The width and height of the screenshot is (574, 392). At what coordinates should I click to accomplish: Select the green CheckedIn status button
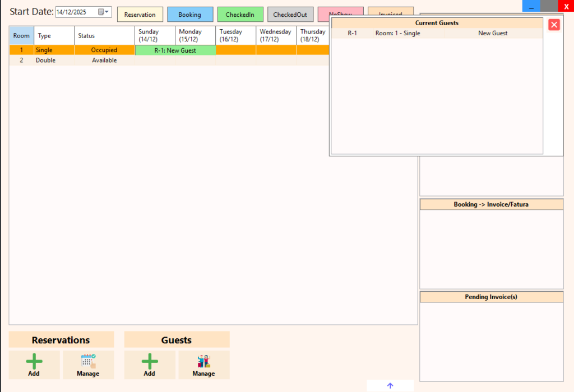pyautogui.click(x=240, y=15)
